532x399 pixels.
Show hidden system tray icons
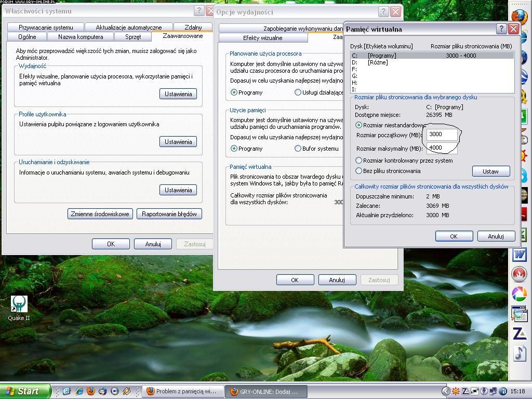446,391
